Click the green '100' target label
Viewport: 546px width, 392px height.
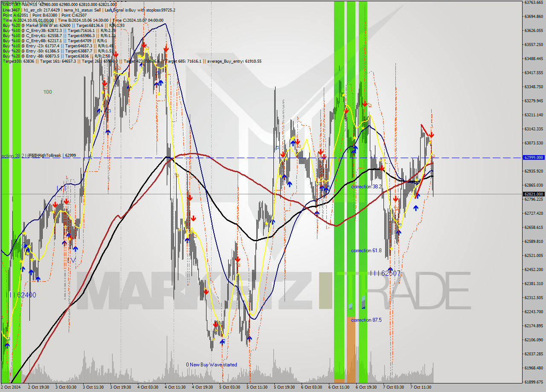47,92
